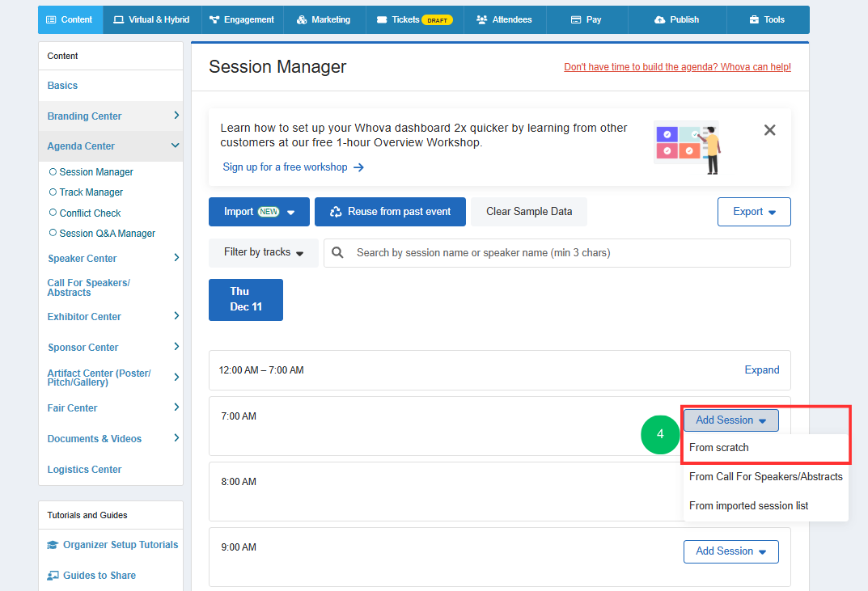Click the Publish cloud icon
868x591 pixels.
pyautogui.click(x=659, y=20)
